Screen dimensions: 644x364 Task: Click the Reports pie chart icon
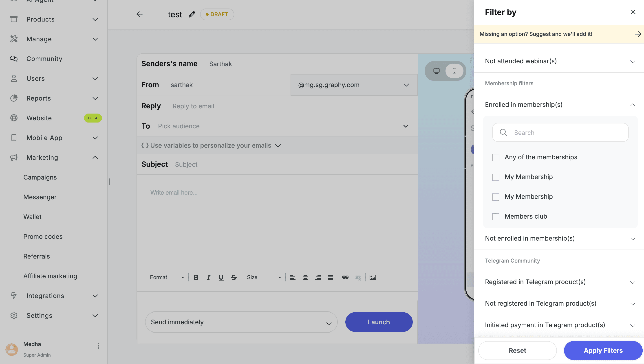(x=14, y=98)
